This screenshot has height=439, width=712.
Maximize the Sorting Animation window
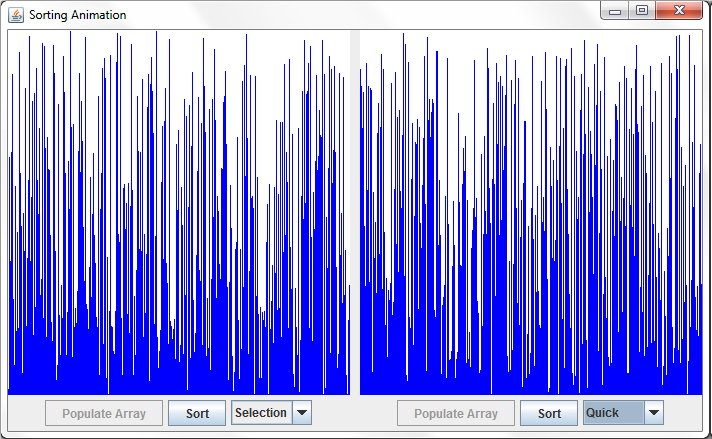pyautogui.click(x=642, y=10)
